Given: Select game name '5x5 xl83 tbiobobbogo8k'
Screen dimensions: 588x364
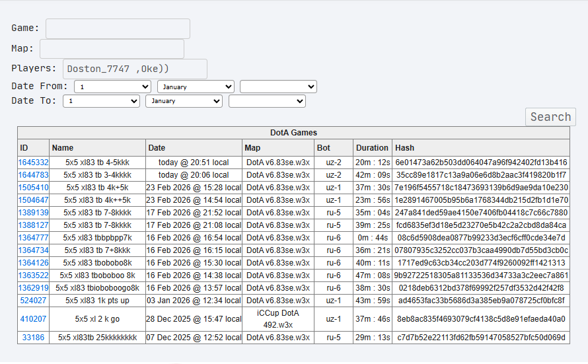Looking at the screenshot, I should (x=98, y=288).
